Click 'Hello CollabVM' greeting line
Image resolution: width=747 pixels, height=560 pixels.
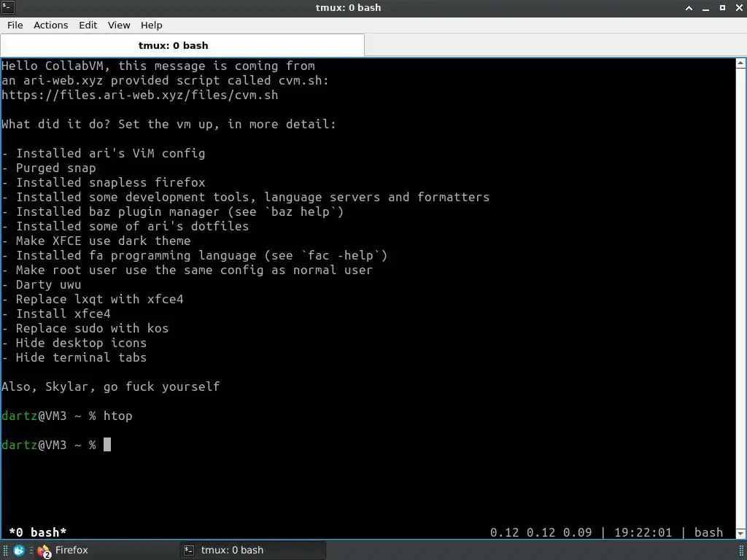tap(158, 66)
